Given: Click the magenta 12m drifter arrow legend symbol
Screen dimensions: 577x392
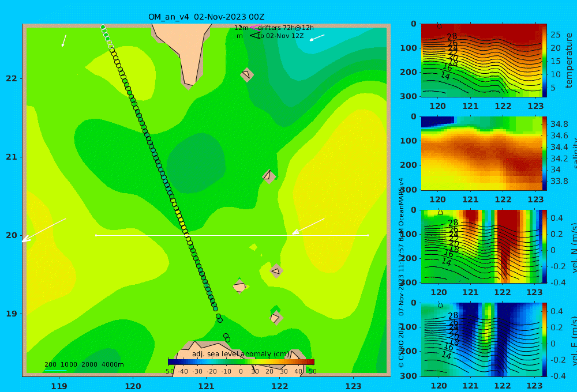Looking at the screenshot, I should click(254, 27).
